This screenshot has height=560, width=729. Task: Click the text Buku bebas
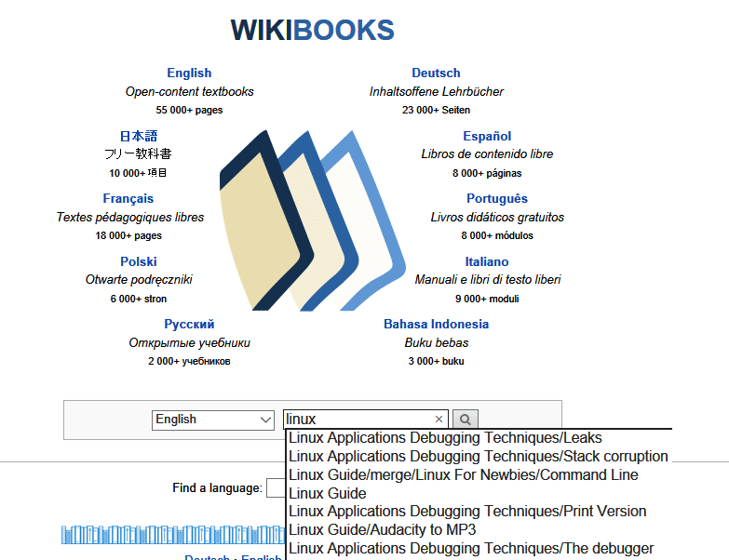click(436, 342)
